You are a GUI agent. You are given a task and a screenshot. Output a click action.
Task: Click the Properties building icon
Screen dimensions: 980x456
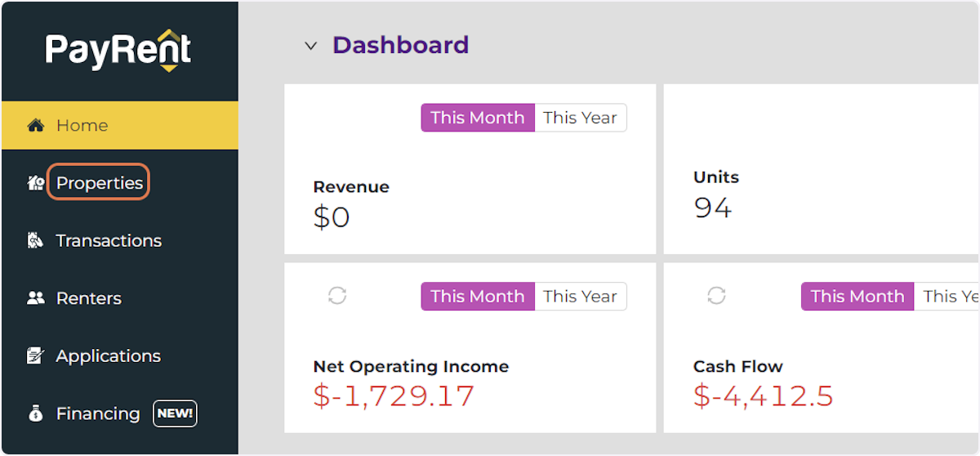point(35,184)
